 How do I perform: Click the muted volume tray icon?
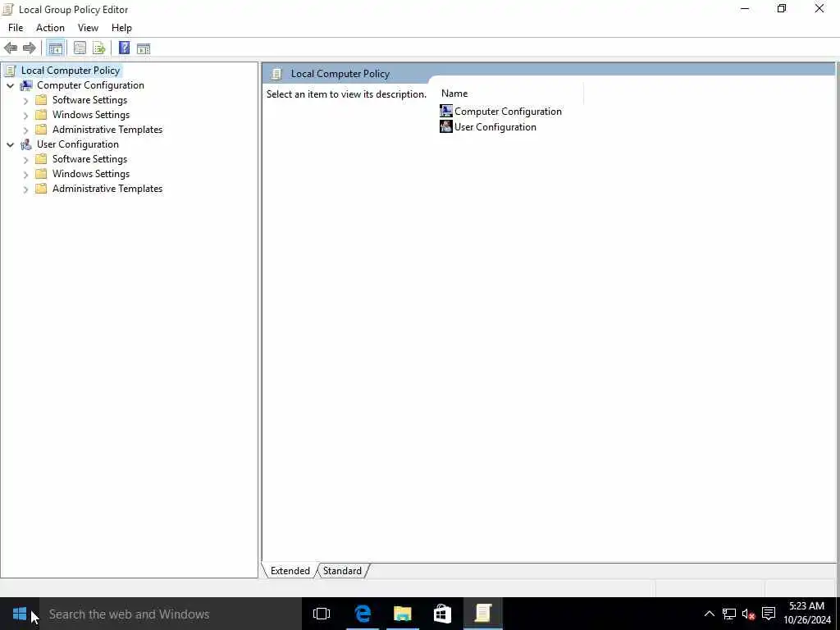[748, 614]
